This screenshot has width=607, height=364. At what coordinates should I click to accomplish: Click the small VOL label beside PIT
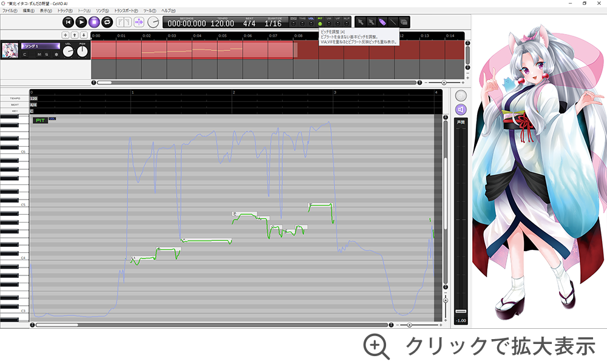[52, 119]
